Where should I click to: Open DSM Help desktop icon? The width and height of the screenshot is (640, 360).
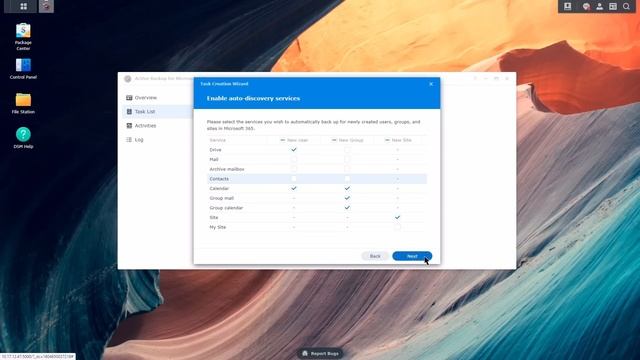pyautogui.click(x=23, y=138)
